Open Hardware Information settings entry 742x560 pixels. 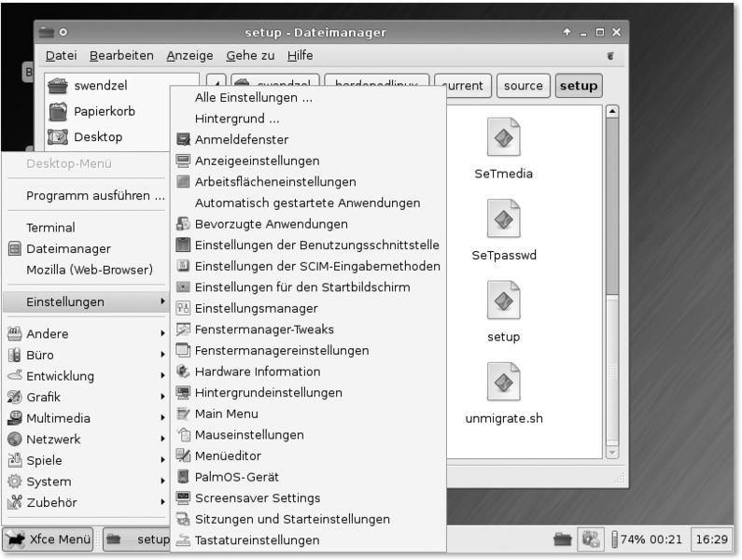tap(257, 371)
